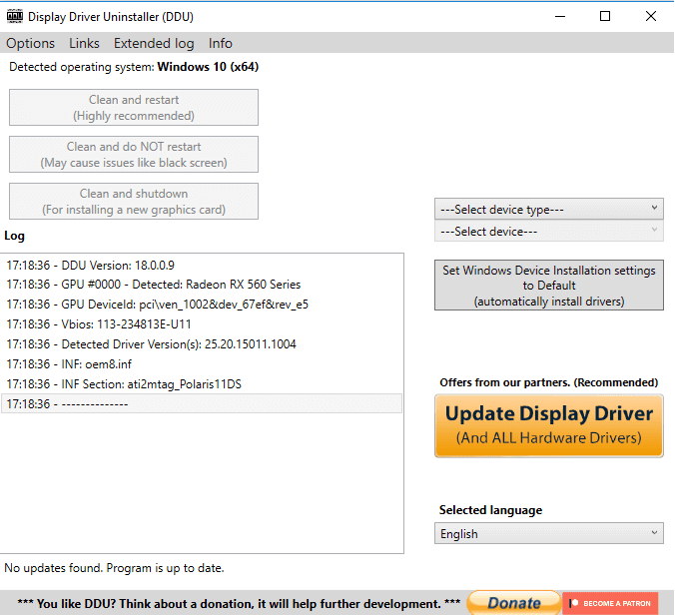The height and width of the screenshot is (616, 675).
Task: Click the DDU app icon in title bar
Action: (15, 16)
